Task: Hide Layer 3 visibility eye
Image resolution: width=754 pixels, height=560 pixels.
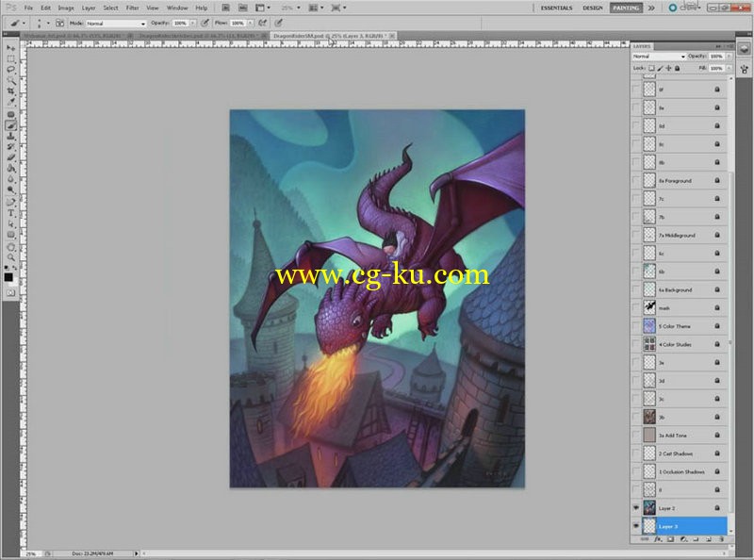Action: click(635, 526)
